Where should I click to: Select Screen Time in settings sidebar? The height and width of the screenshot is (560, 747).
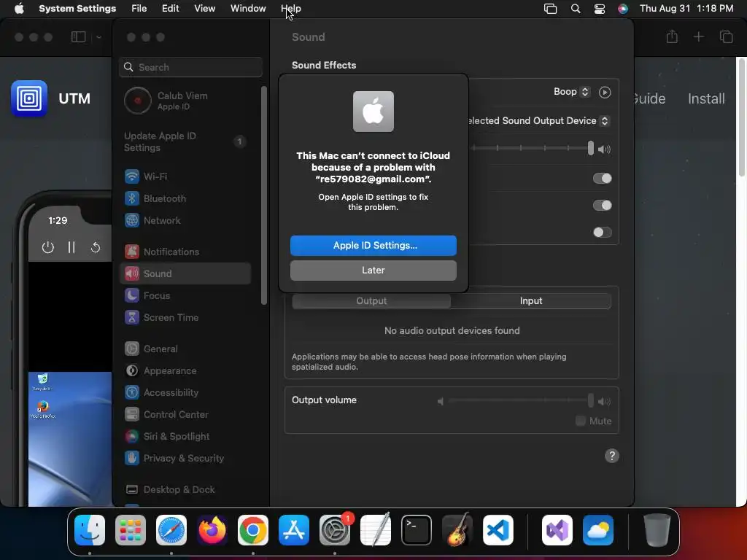coord(186,317)
